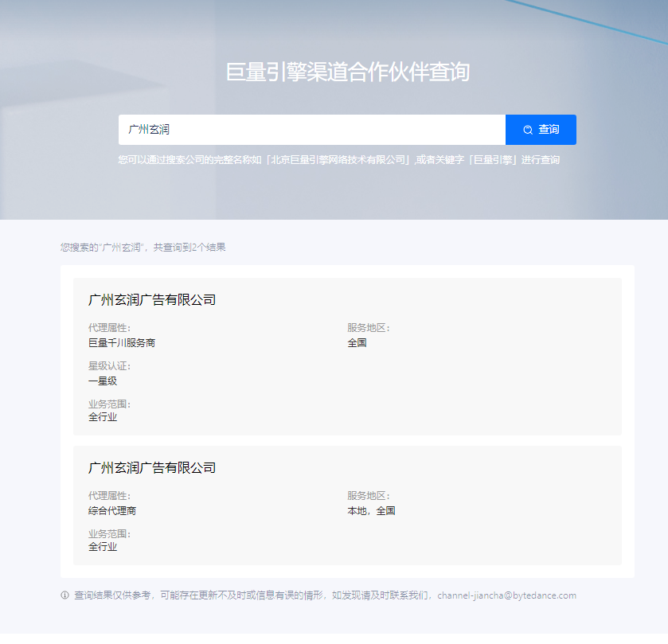Screen dimensions: 668x644
Task: Focus the search field containing 广州玄润
Action: [312, 130]
